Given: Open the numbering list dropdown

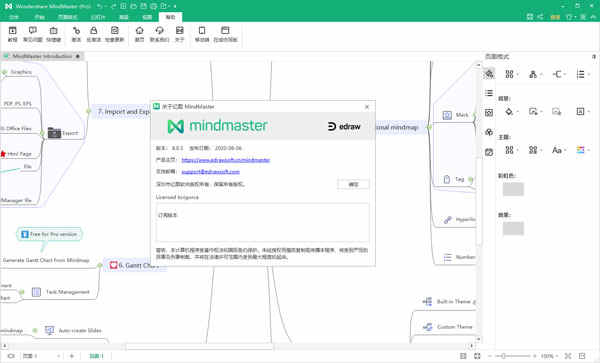Looking at the screenshot, I should click(583, 74).
